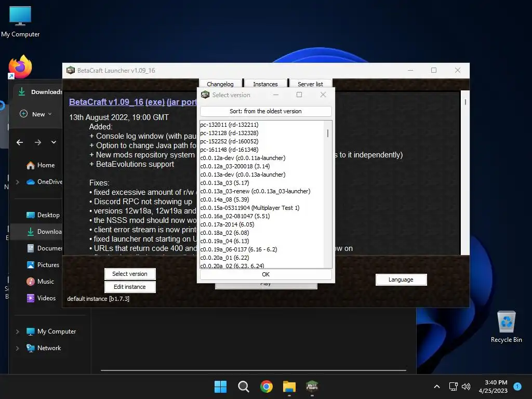Open the Language button

pyautogui.click(x=401, y=280)
